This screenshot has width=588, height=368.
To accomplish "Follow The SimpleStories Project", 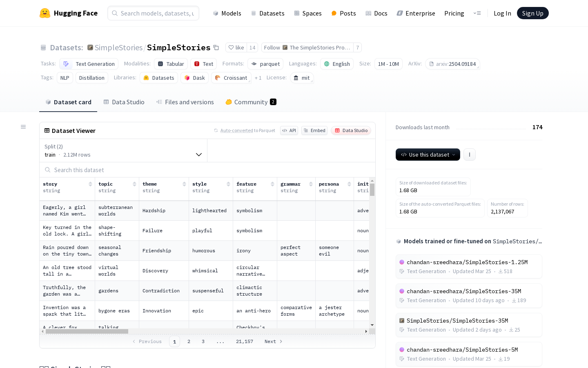I will (307, 47).
